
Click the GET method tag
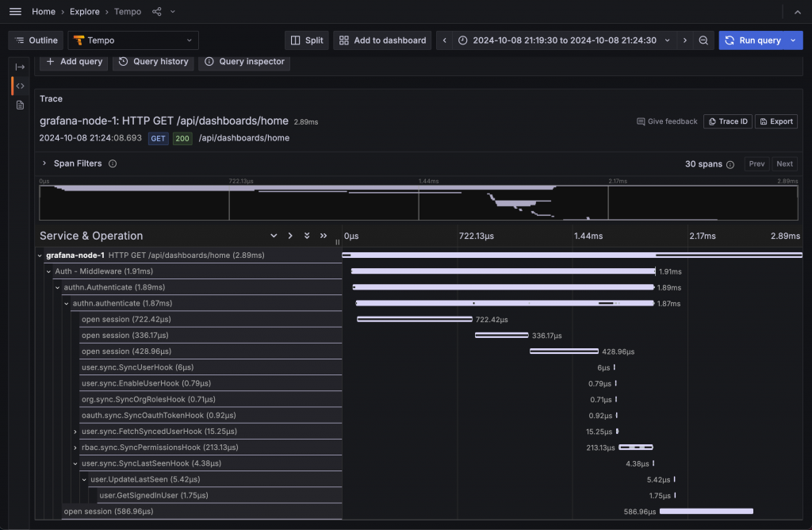(158, 138)
